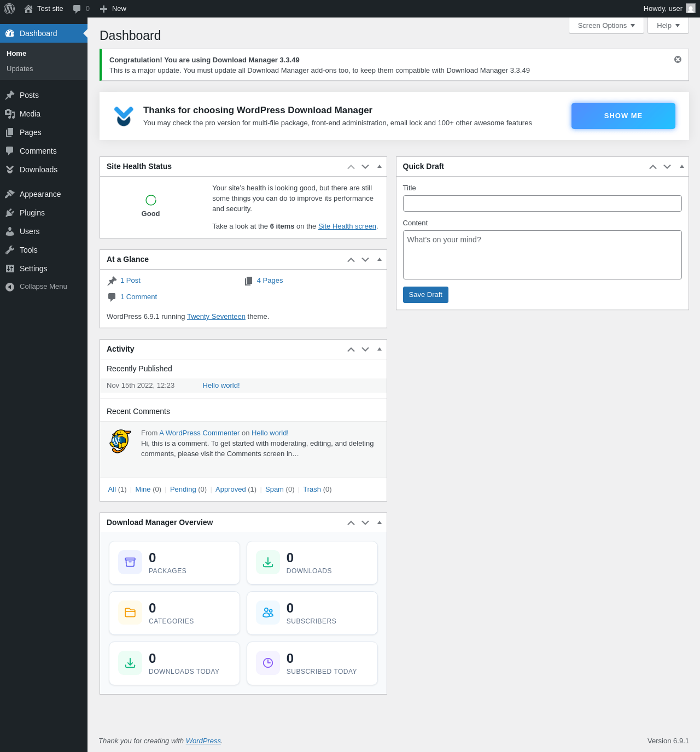Open the Howdy, user account menu
Viewport: 700px width, 752px height.
click(x=669, y=9)
